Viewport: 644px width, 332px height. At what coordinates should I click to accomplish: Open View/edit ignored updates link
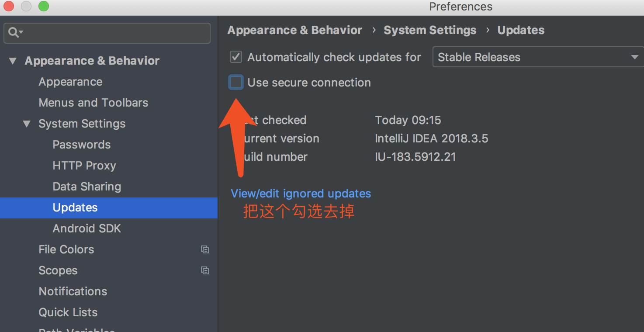301,194
